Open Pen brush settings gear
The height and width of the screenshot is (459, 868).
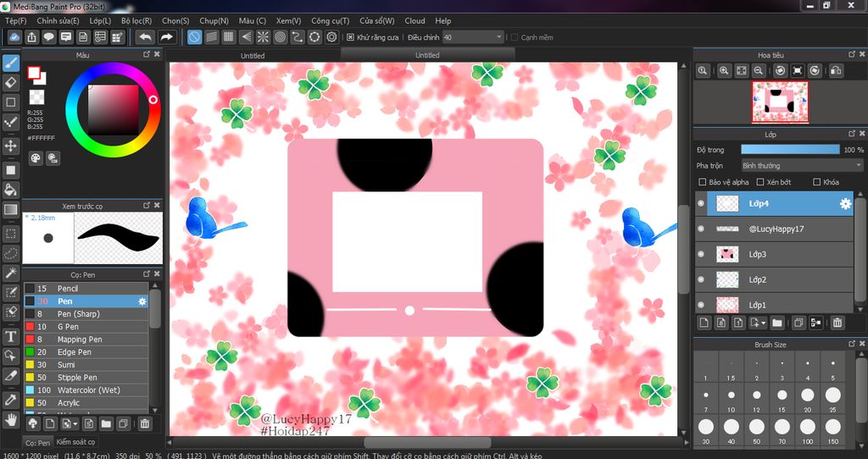(142, 301)
